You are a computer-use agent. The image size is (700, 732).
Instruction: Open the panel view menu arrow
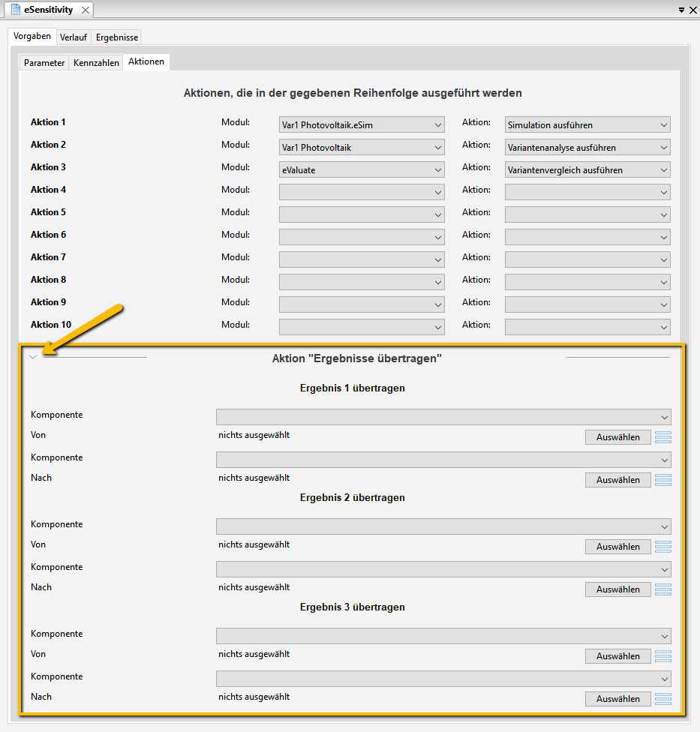pos(681,10)
